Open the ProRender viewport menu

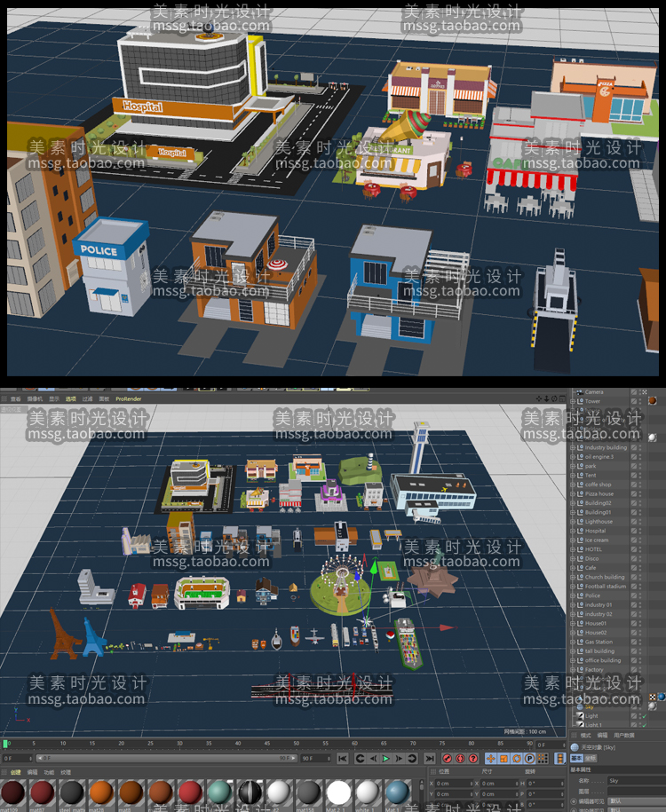[x=129, y=398]
